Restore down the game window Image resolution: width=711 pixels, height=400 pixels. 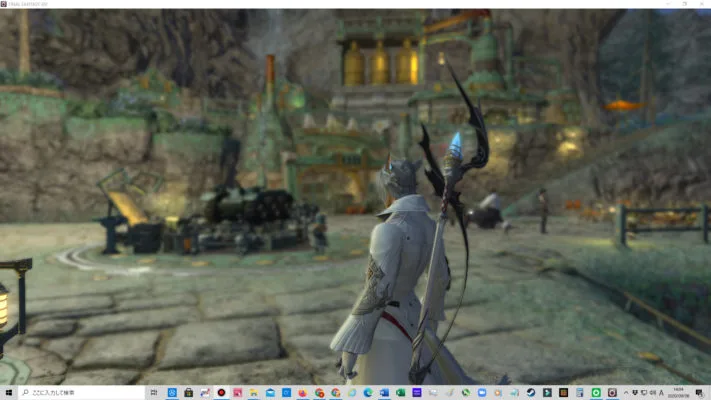(685, 4)
